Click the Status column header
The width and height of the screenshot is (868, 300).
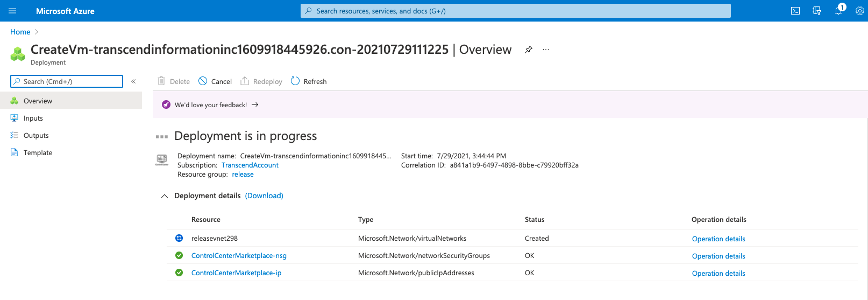pyautogui.click(x=535, y=219)
